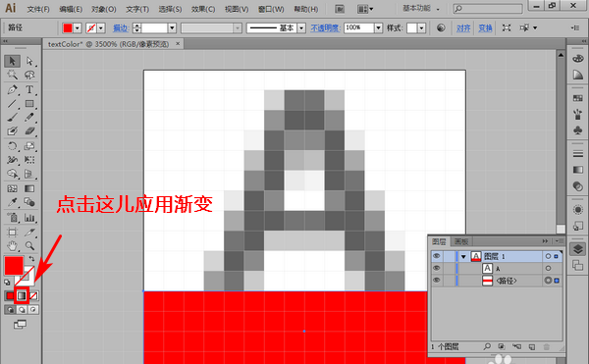Viewport: 589px width, 364px height.
Task: Choose the Mesh tool
Action: click(x=12, y=188)
